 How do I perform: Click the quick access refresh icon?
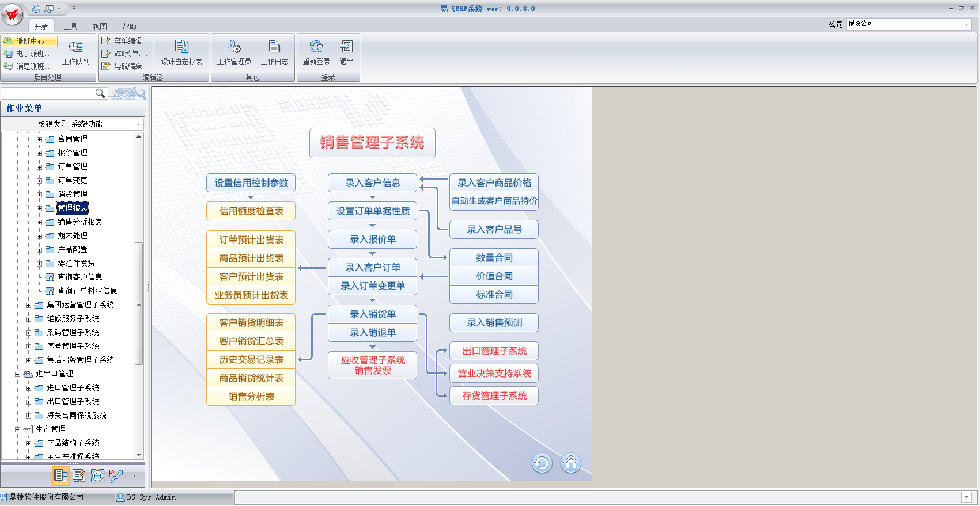click(36, 9)
